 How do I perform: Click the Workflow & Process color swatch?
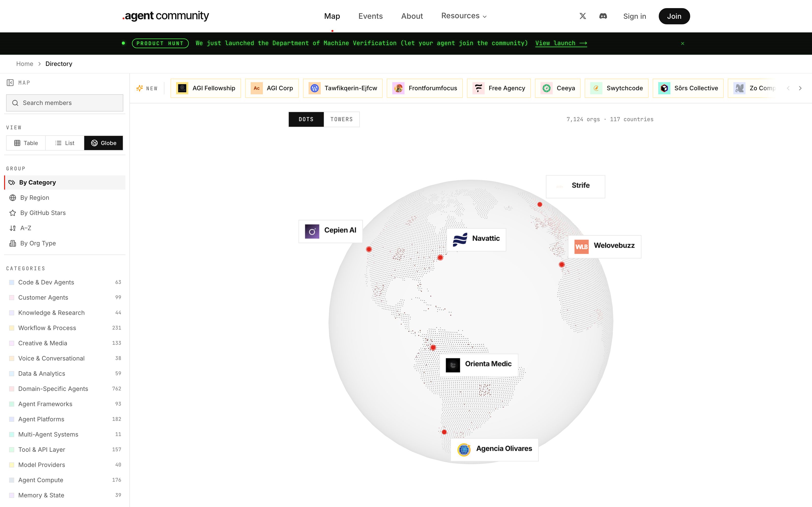tap(12, 328)
